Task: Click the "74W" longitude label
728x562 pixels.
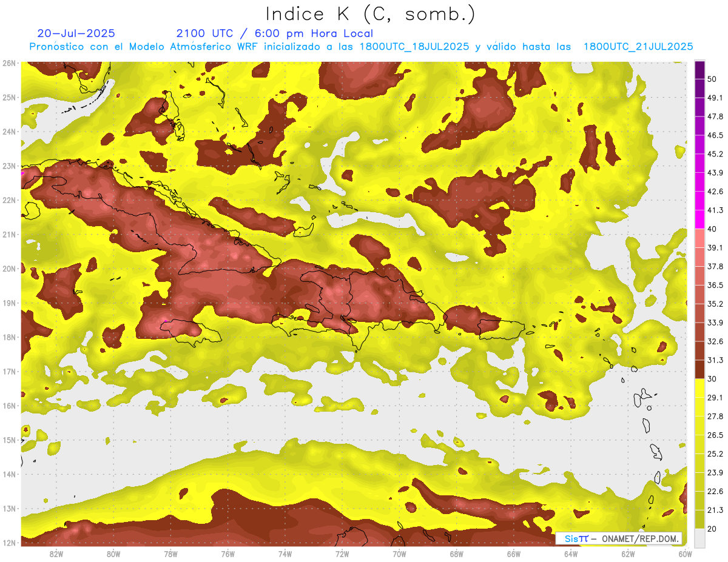Action: pyautogui.click(x=285, y=553)
